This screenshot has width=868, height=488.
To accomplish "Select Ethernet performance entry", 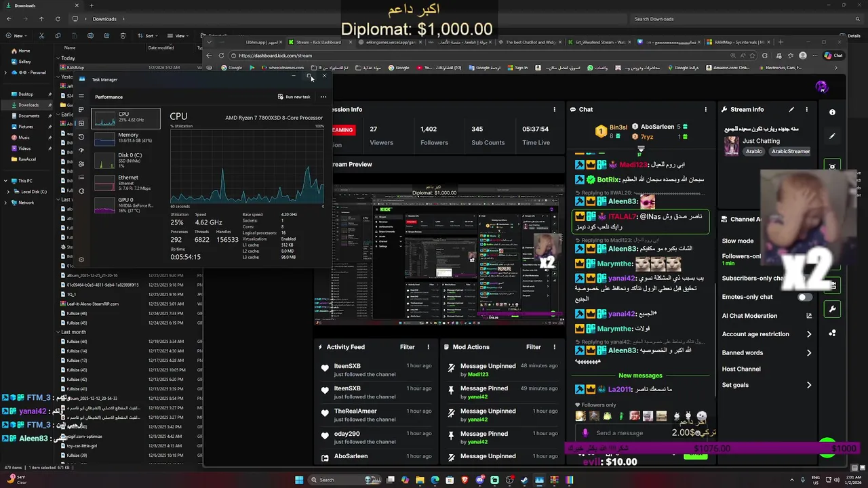I will tap(126, 182).
